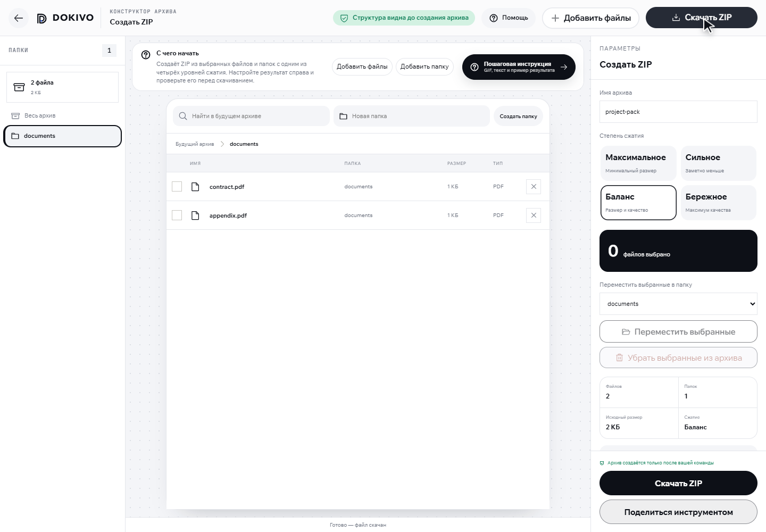The height and width of the screenshot is (532, 766).
Task: Click Добавить файлы in the top bar
Action: pos(590,18)
